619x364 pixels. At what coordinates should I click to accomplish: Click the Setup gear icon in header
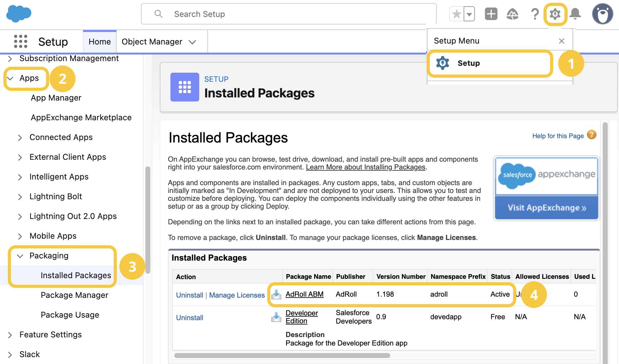click(x=555, y=14)
